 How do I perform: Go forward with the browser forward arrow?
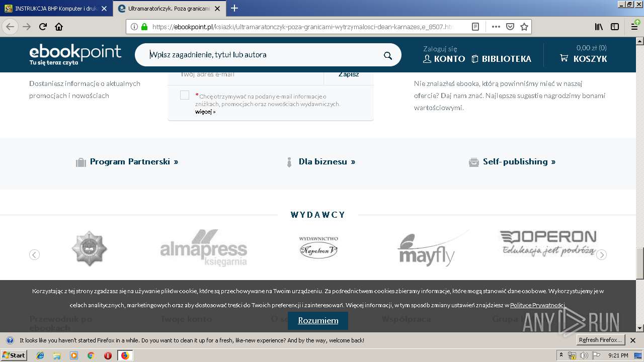point(27,27)
